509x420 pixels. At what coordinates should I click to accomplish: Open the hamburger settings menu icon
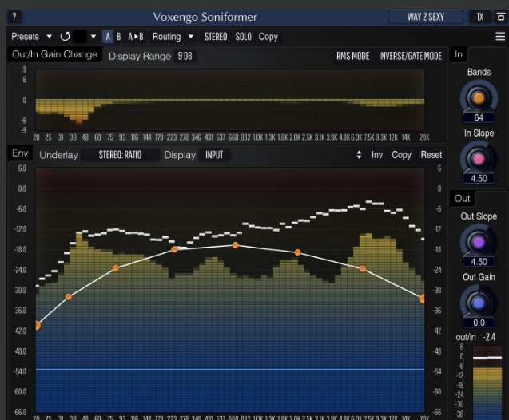click(500, 36)
